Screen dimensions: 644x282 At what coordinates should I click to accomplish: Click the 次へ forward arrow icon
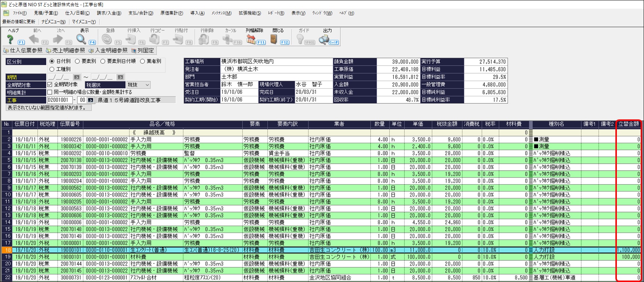point(58,39)
